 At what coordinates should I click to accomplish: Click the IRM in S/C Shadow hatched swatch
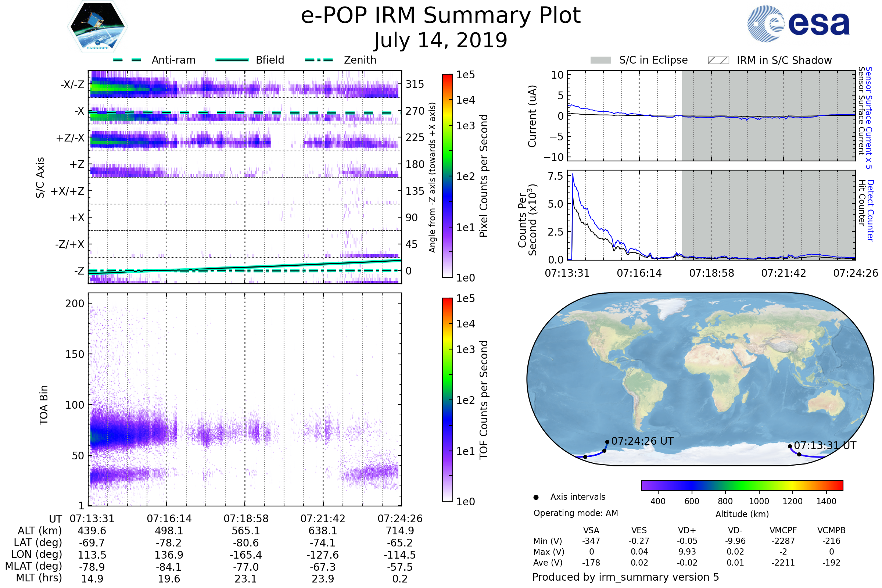(718, 60)
